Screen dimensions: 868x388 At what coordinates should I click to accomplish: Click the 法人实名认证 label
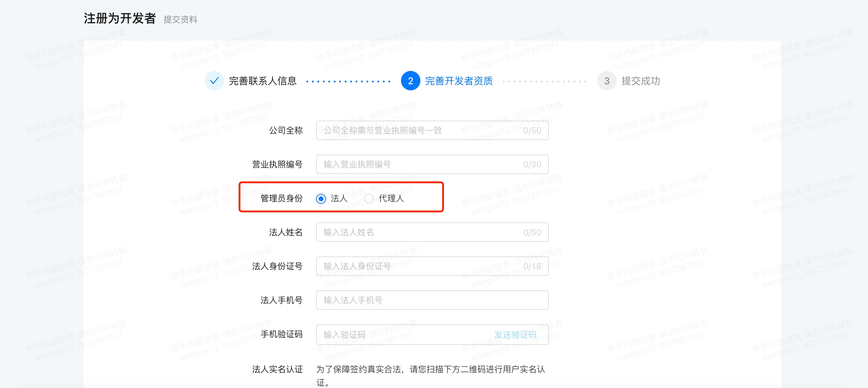point(277,370)
